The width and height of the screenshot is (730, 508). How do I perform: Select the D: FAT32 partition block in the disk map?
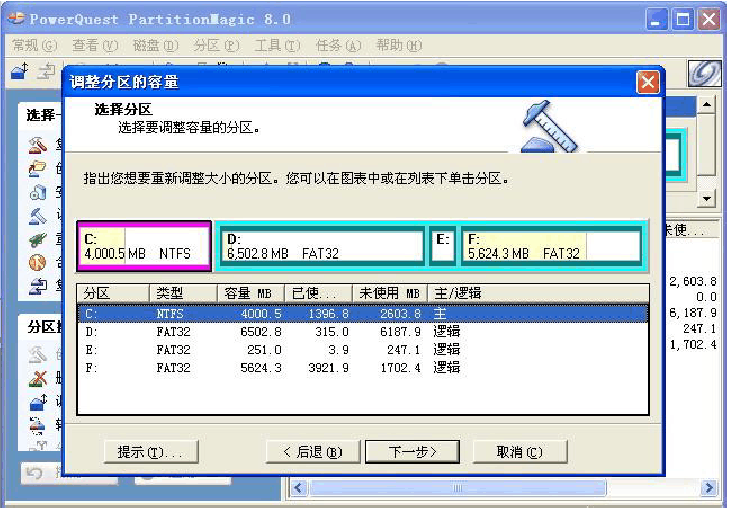[x=322, y=246]
